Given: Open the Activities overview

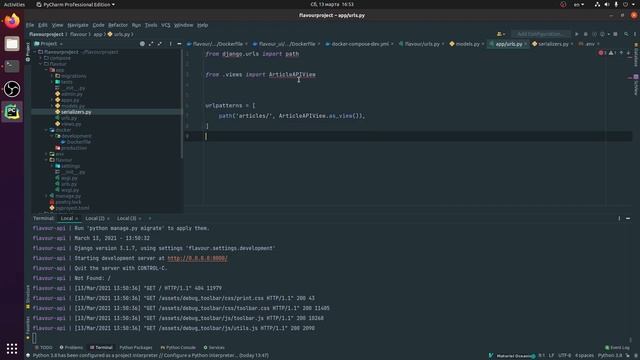Looking at the screenshot, I should coord(14,4).
